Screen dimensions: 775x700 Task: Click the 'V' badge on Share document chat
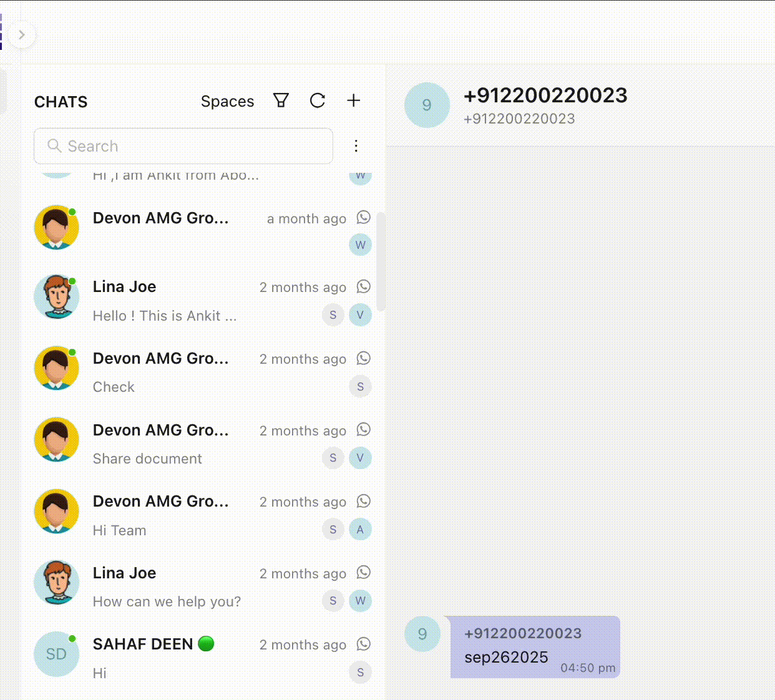360,458
